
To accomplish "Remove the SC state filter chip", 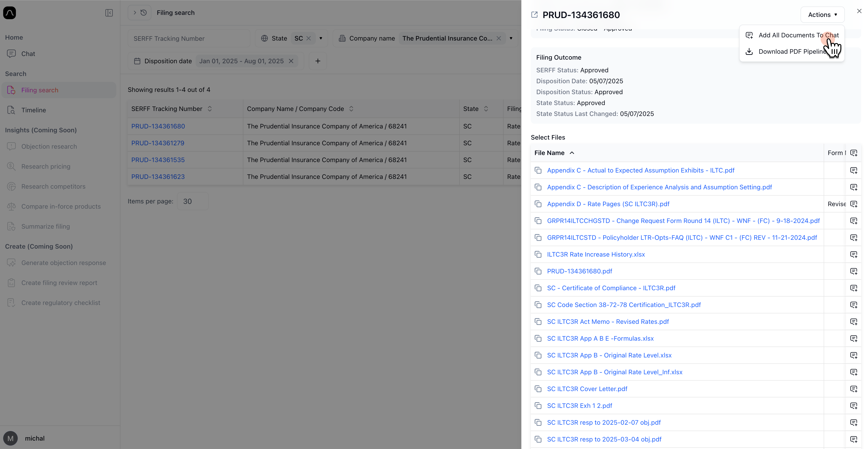I will point(309,38).
